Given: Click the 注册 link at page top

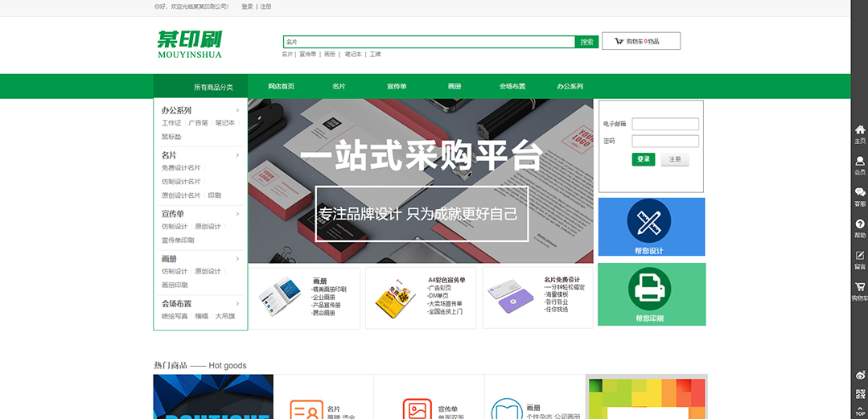Looking at the screenshot, I should point(265,6).
